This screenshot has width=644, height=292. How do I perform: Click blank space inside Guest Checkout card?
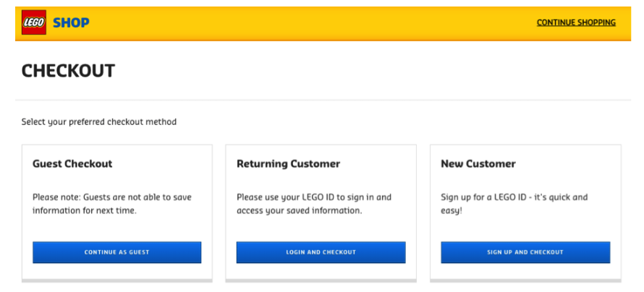(117, 229)
